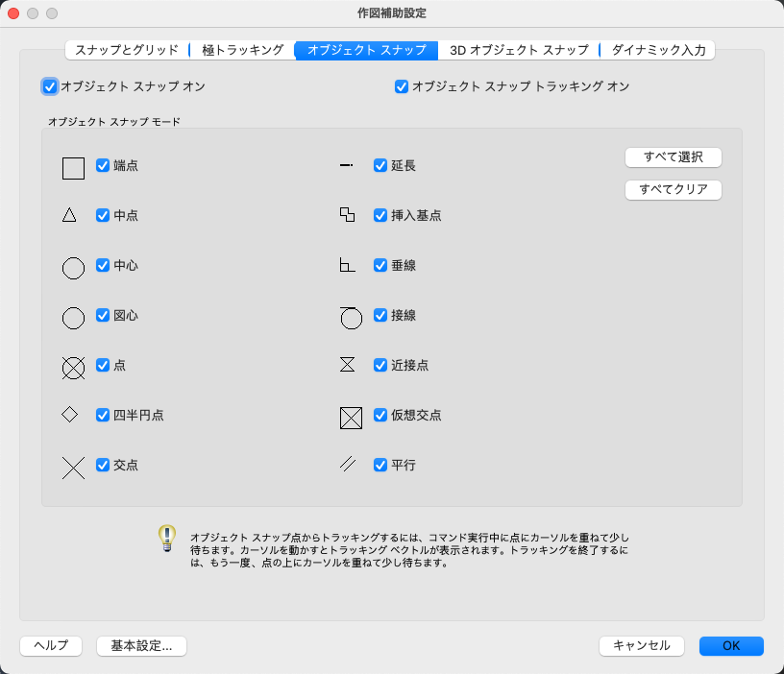Click the lightbulb tip icon
Image resolution: width=784 pixels, height=674 pixels.
tap(167, 538)
